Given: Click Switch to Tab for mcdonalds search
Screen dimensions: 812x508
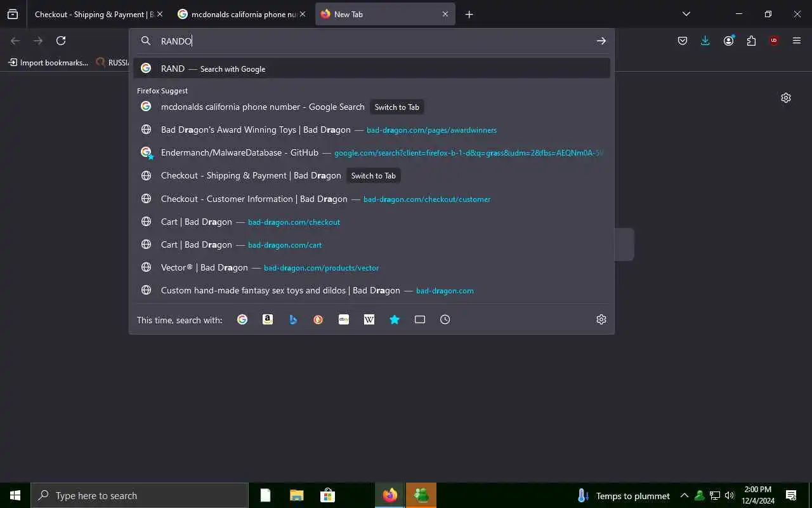Looking at the screenshot, I should click(x=397, y=107).
